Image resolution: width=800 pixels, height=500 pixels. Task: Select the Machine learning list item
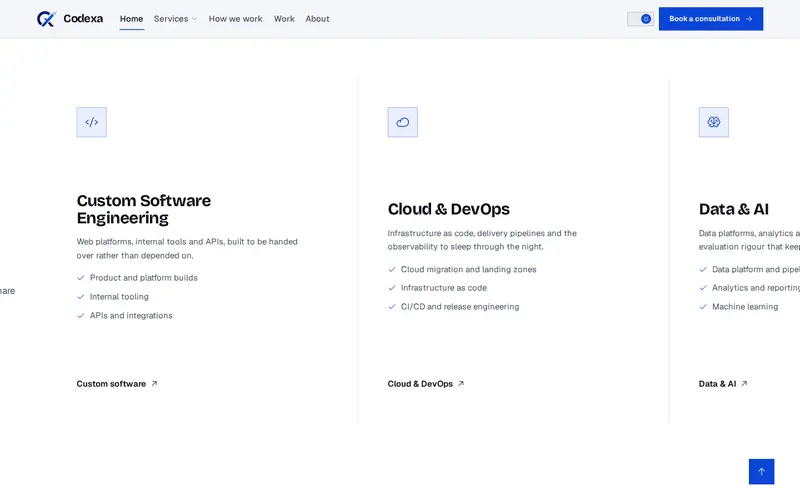(x=745, y=307)
